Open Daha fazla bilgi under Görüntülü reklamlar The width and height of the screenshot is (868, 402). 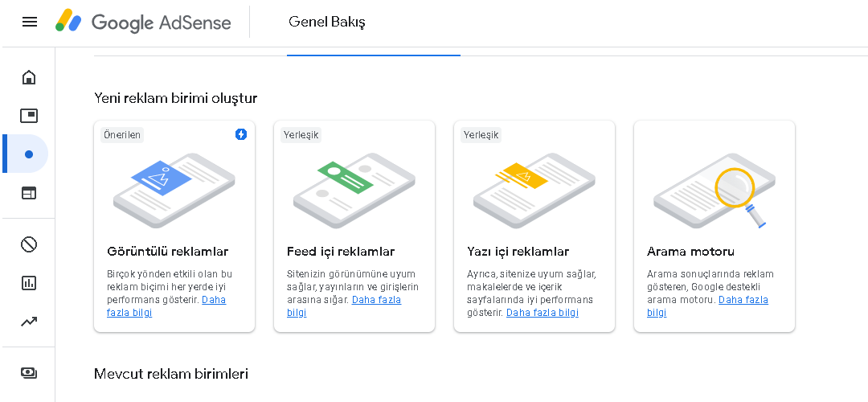(166, 306)
